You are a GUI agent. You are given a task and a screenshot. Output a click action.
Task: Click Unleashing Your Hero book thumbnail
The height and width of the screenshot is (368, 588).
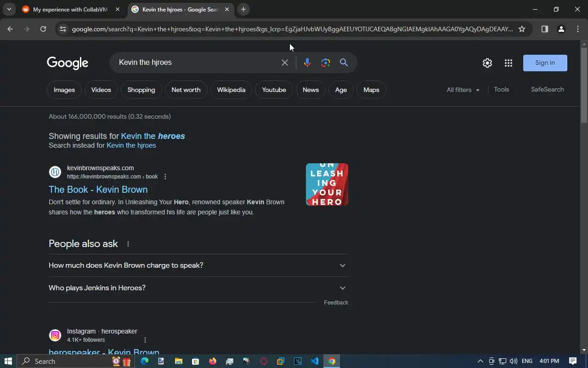click(x=327, y=184)
